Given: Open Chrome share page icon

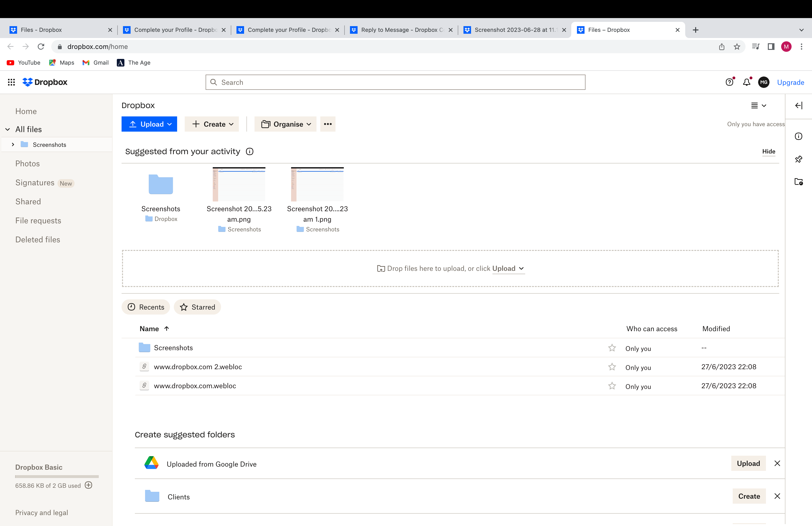Looking at the screenshot, I should 722,47.
